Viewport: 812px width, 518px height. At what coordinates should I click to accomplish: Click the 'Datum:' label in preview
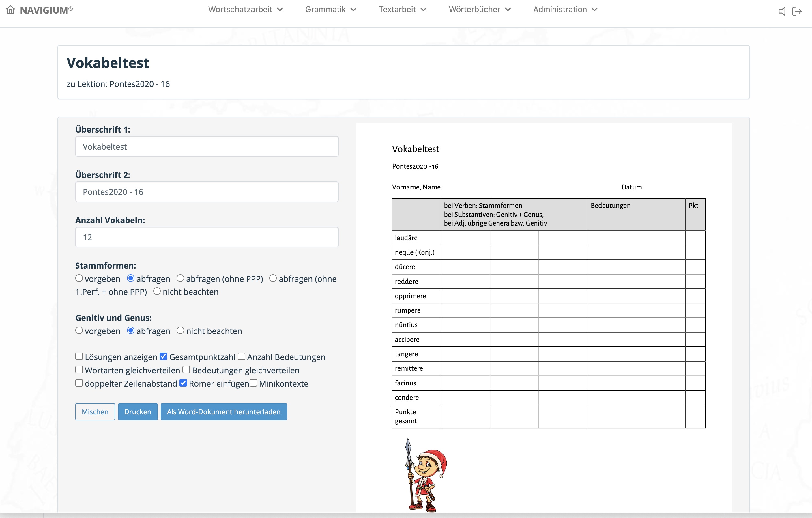(x=632, y=187)
